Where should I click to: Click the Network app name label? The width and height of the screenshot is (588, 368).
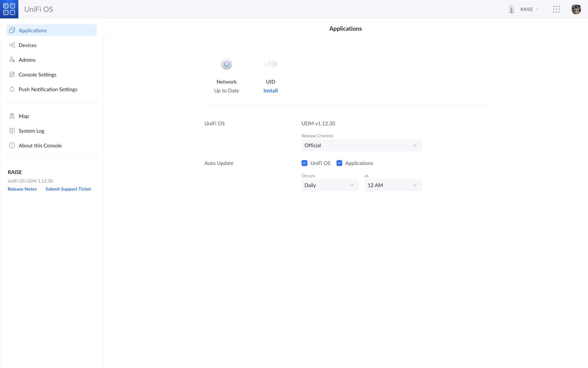[x=226, y=82]
